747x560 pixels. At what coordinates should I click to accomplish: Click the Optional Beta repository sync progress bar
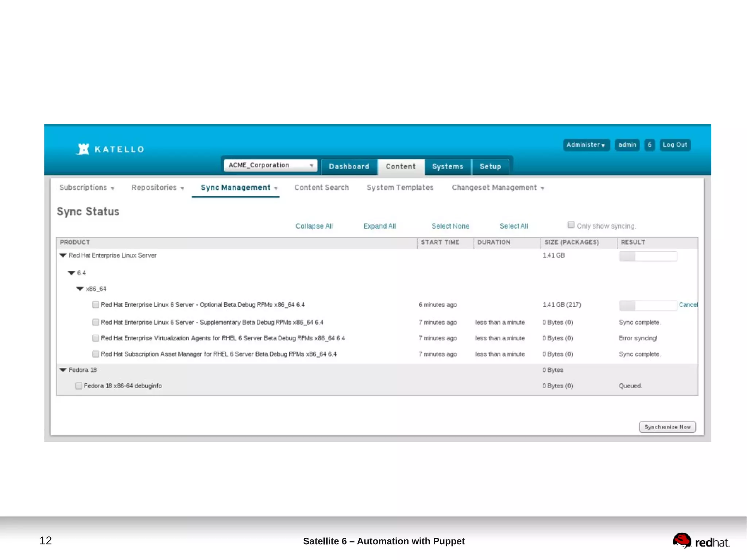648,305
